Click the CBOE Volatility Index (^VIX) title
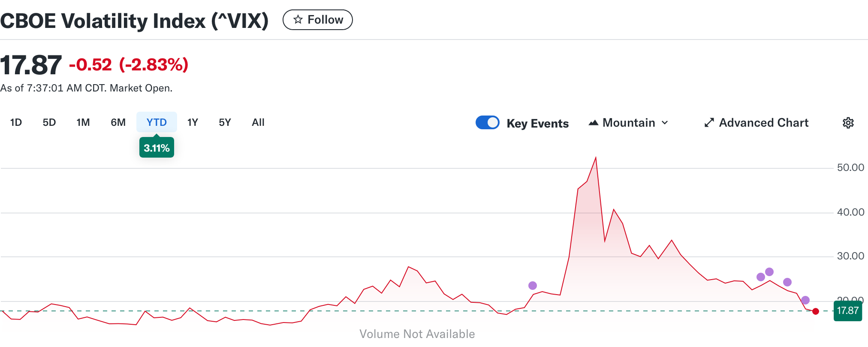The image size is (868, 347). [x=134, y=21]
